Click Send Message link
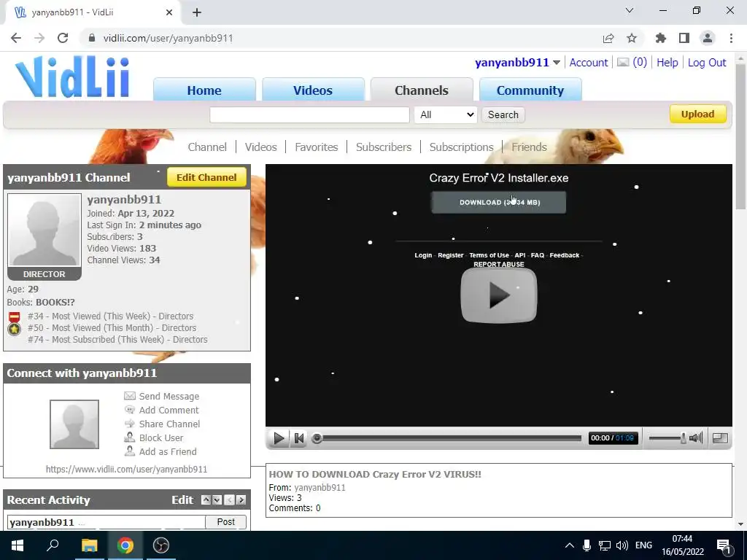 [169, 396]
